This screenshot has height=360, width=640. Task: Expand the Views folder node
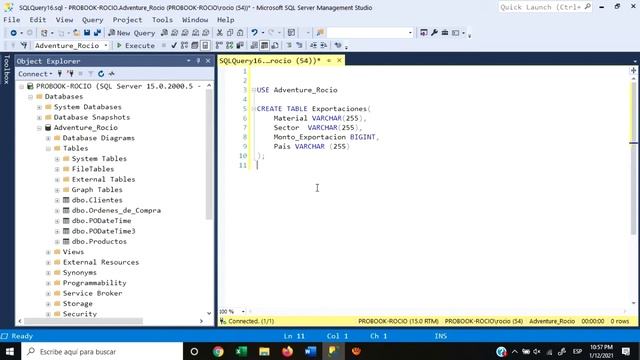click(x=48, y=252)
